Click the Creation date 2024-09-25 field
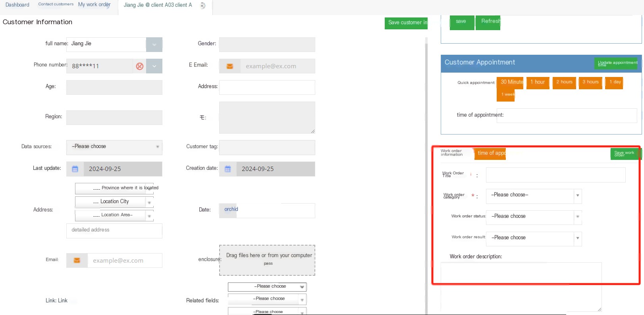Viewport: 644px width, 315px height. [x=276, y=169]
